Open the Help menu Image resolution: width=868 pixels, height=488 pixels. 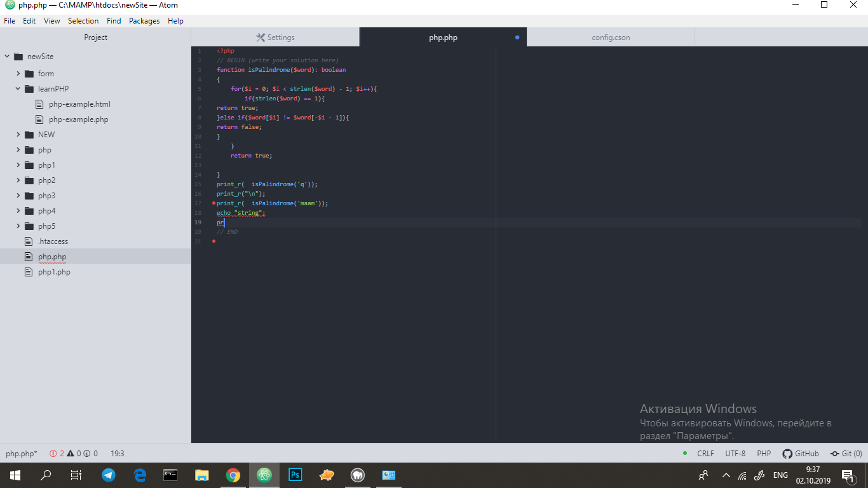coord(175,21)
